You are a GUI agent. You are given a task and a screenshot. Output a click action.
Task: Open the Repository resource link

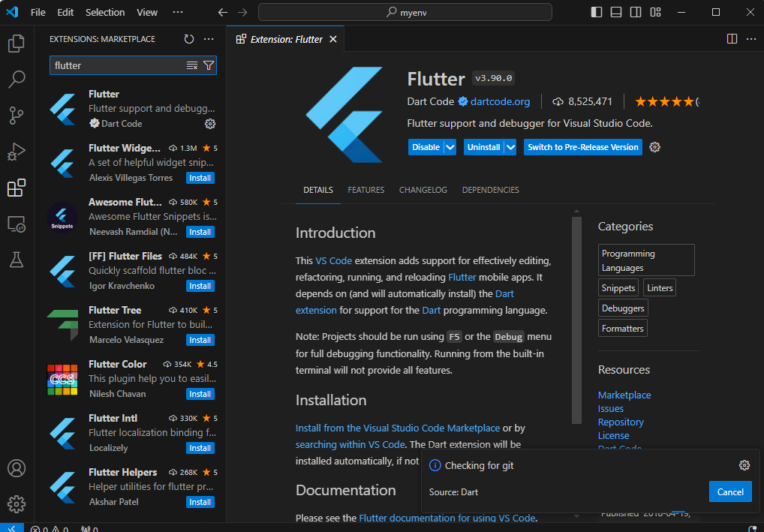click(x=621, y=422)
